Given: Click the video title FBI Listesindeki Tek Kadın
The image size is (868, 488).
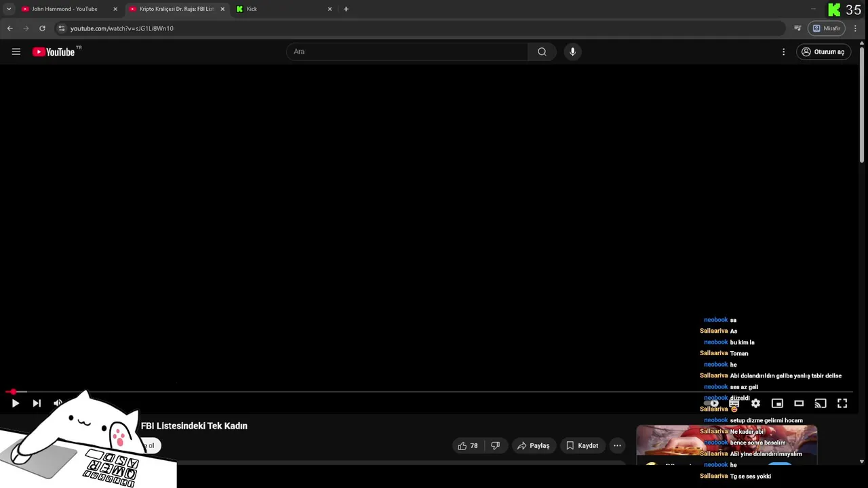Looking at the screenshot, I should (194, 426).
